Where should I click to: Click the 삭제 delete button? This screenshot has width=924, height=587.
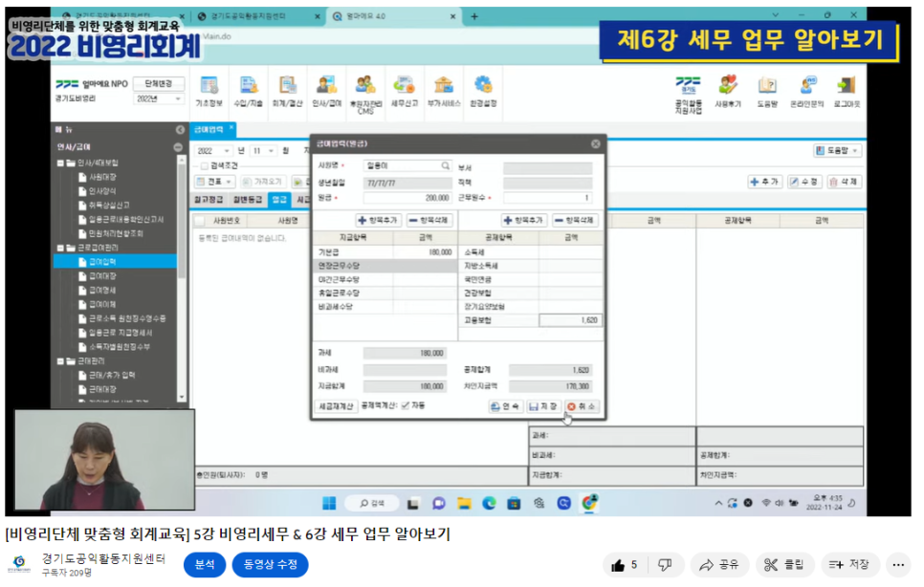(844, 182)
